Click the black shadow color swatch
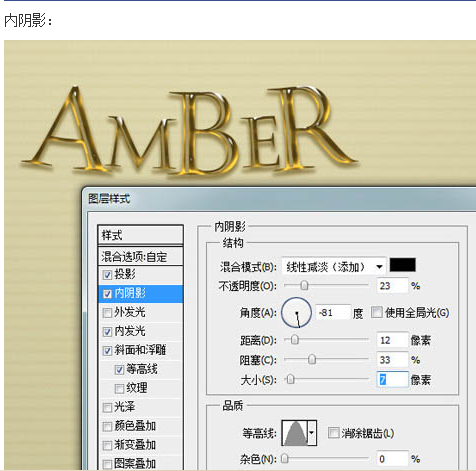Screen dimensions: 476x471 403,265
